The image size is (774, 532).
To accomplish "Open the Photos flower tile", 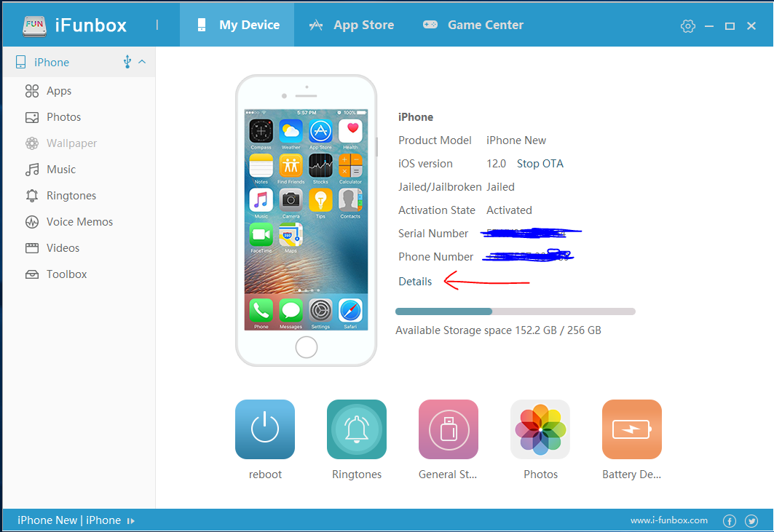I will (540, 429).
